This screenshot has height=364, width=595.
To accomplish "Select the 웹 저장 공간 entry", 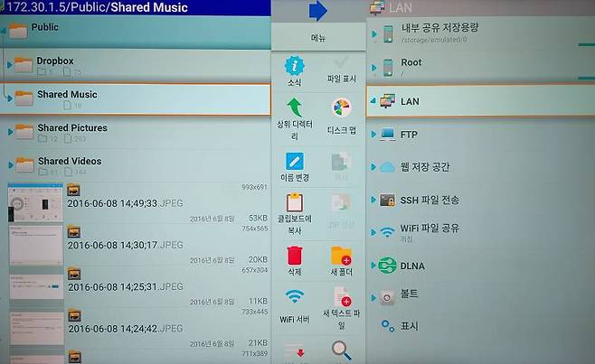I will (425, 167).
